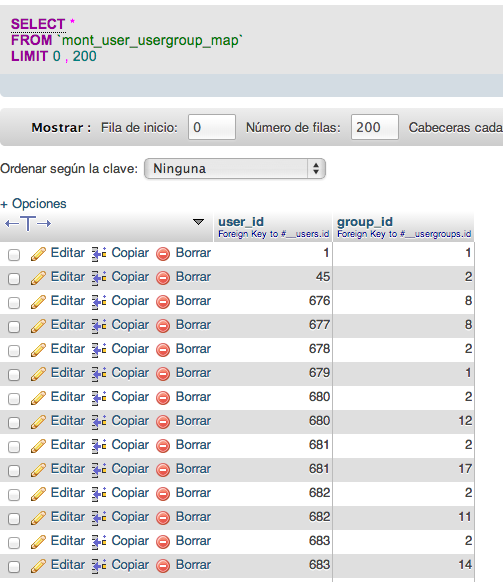Click the delete icon for user_id 683 group 14
This screenshot has height=582, width=503.
163,566
